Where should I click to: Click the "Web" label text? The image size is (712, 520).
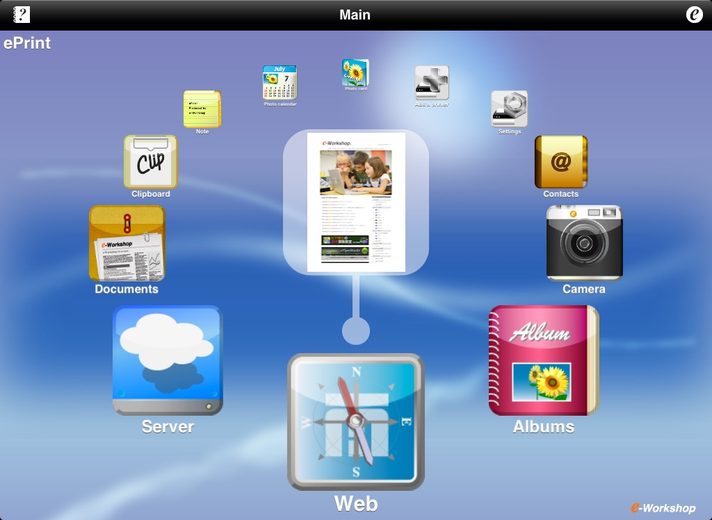click(x=356, y=504)
